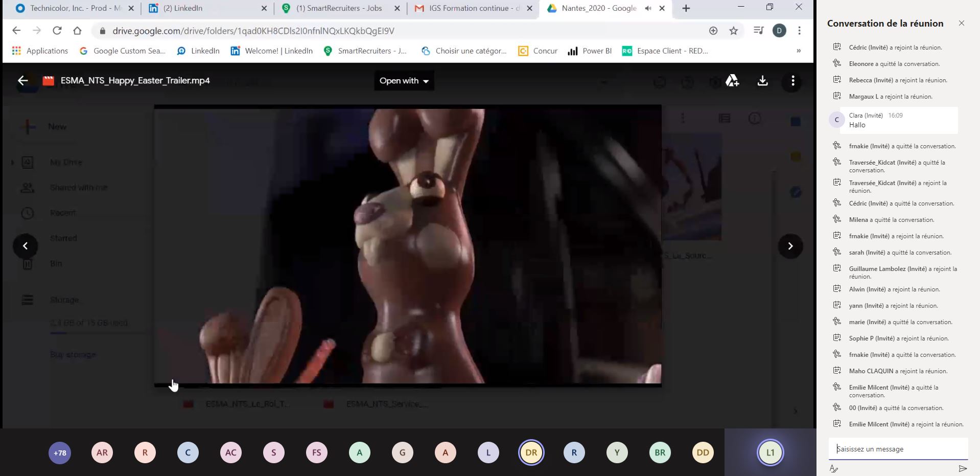Navigate back in the browser
Image resolution: width=980 pixels, height=476 pixels.
coord(16,31)
